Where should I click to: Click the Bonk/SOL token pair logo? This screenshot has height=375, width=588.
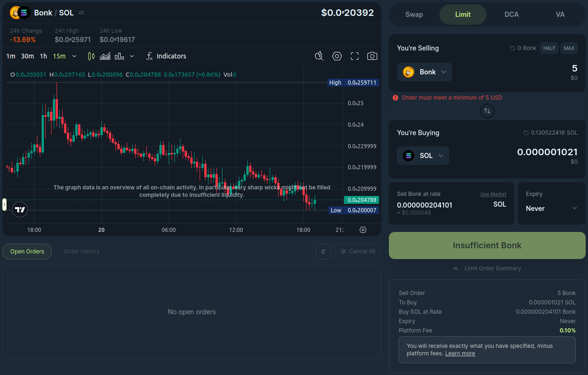(x=20, y=13)
